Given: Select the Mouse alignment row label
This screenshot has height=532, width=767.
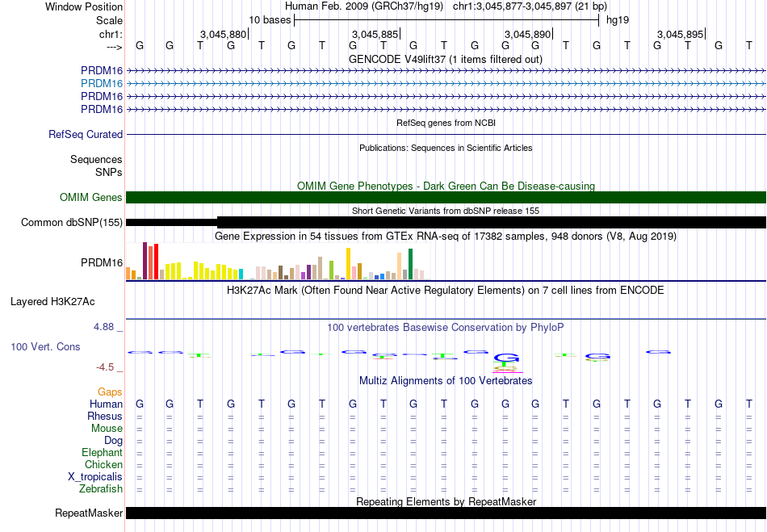Looking at the screenshot, I should tap(107, 429).
